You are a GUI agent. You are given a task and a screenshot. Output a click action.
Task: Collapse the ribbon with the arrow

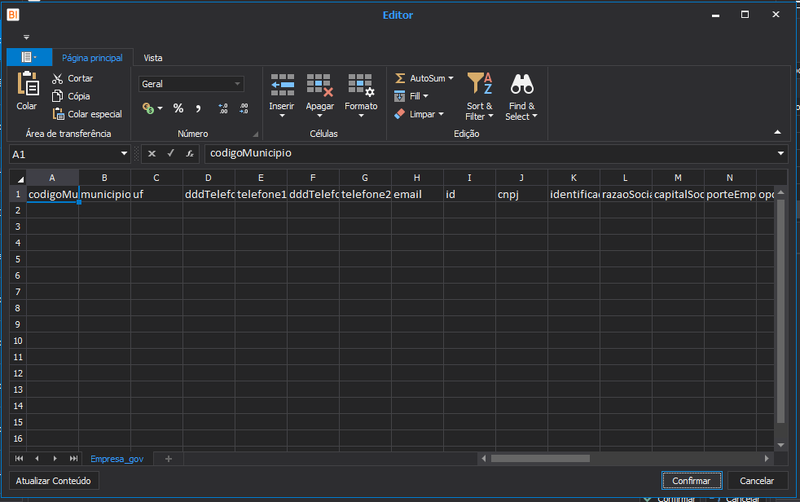777,132
